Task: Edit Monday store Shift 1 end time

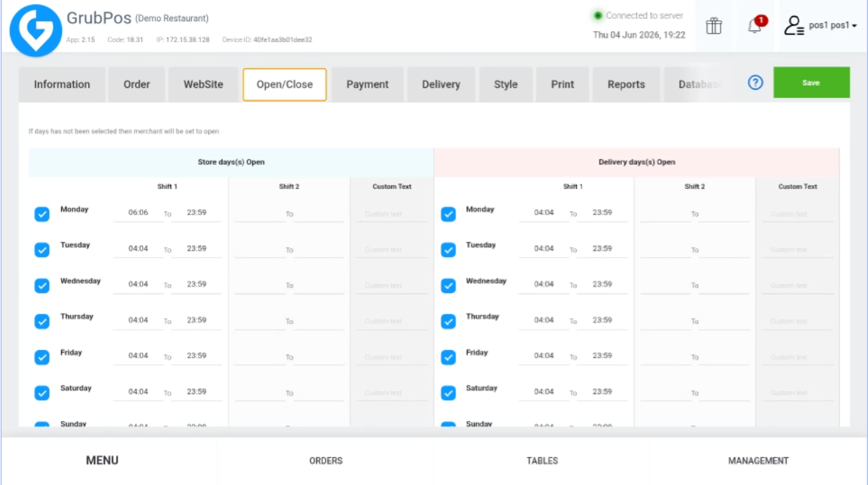Action: [197, 213]
